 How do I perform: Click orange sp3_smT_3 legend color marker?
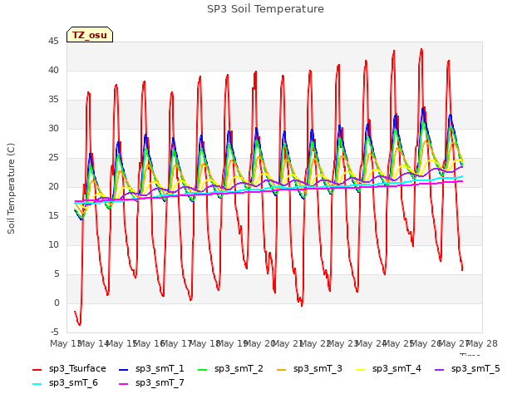282,369
